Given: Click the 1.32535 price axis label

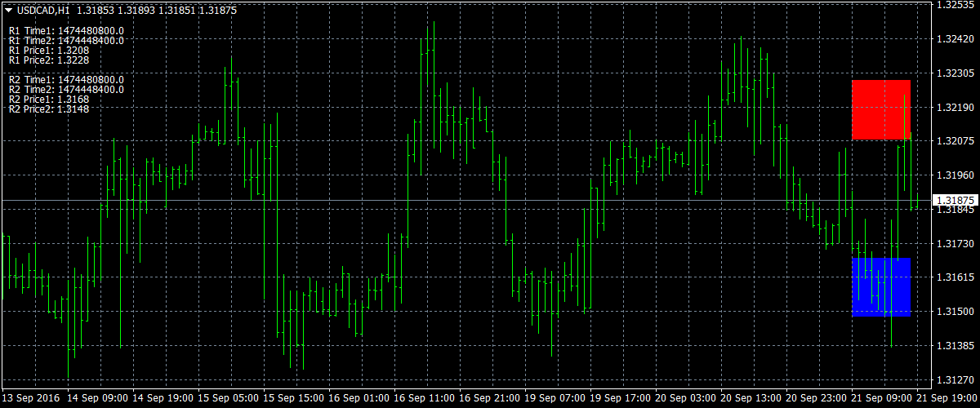Looking at the screenshot, I should (x=954, y=5).
